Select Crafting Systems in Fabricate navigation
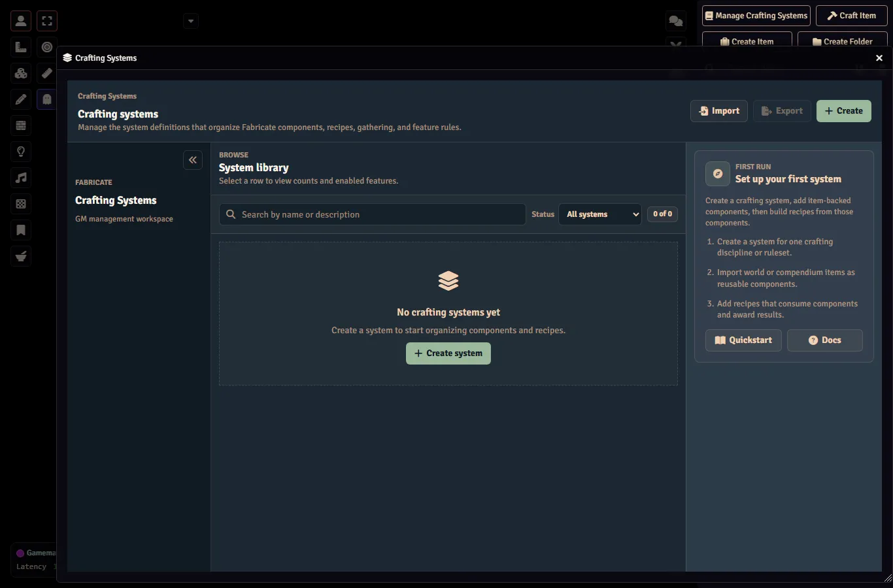893x588 pixels. tap(116, 201)
